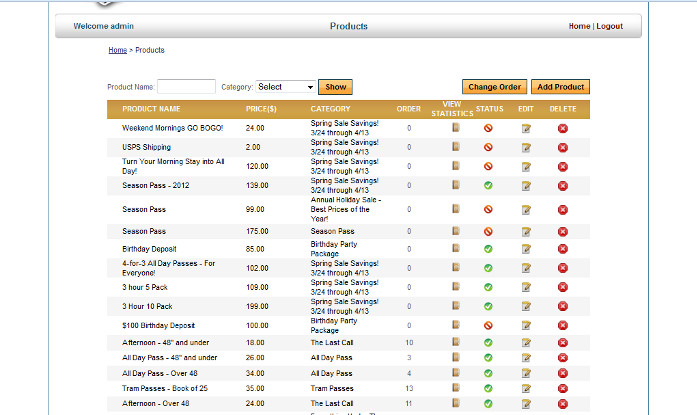
Task: Click the Add Product button
Action: (x=560, y=87)
